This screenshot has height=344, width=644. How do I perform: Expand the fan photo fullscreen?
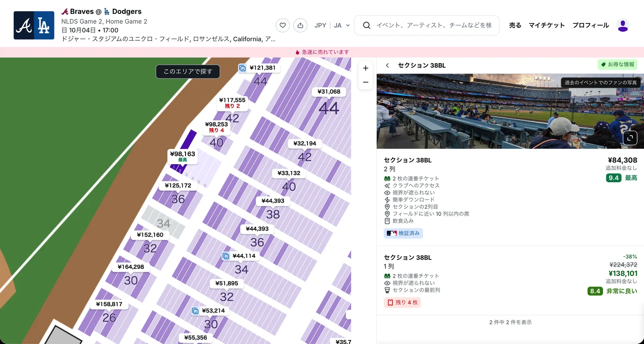tap(630, 138)
